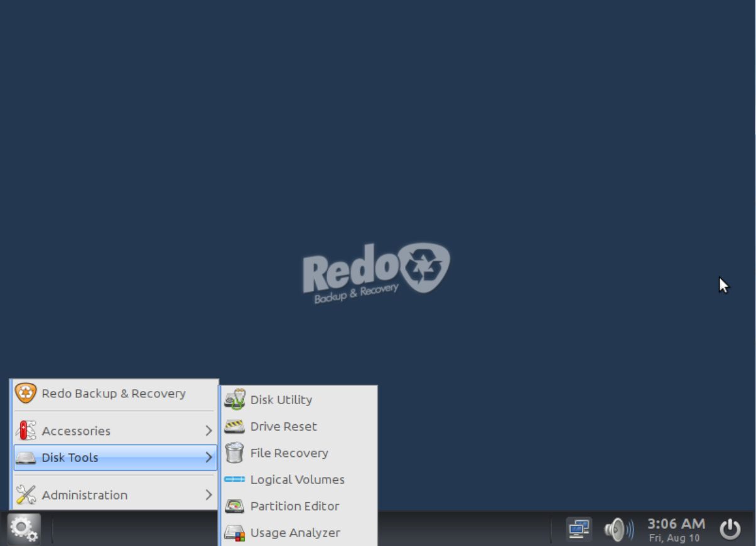Viewport: 756px width, 546px height.
Task: Click the File Recovery trash can icon
Action: pyautogui.click(x=234, y=453)
